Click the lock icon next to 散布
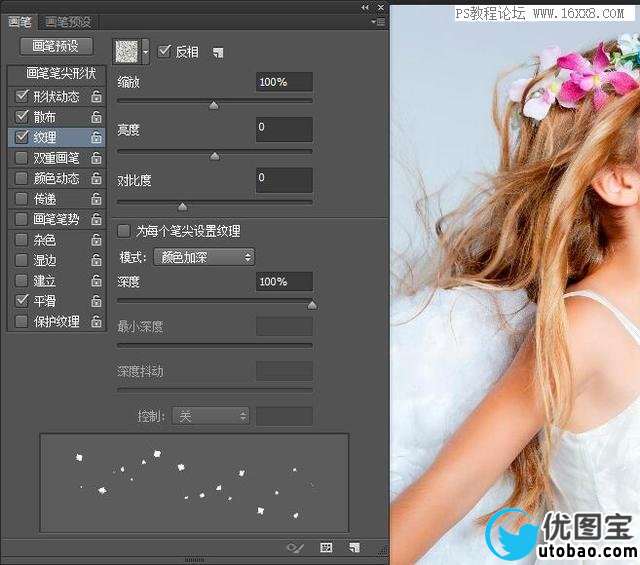The image size is (640, 565). pos(96,117)
